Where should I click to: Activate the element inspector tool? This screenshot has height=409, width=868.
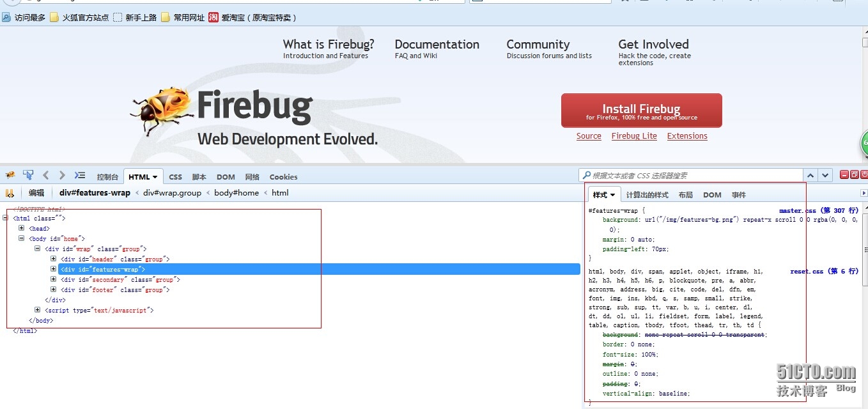point(28,175)
